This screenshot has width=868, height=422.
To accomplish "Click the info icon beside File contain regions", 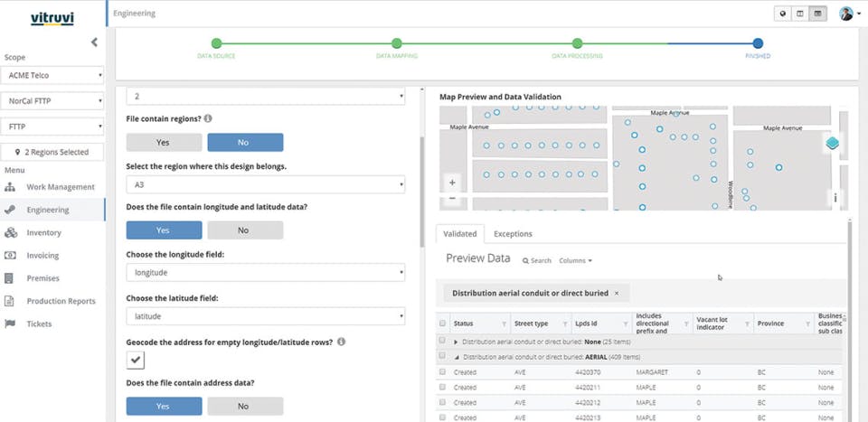I will tap(208, 118).
